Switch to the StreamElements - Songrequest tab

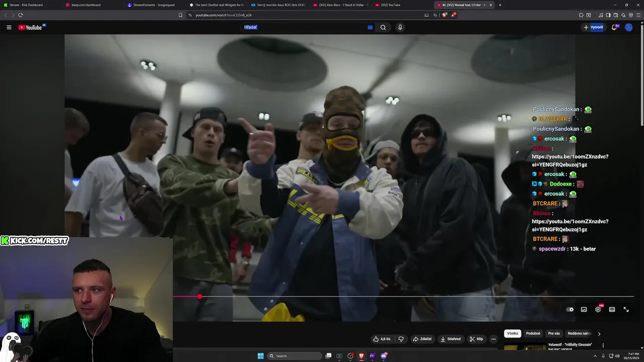154,5
